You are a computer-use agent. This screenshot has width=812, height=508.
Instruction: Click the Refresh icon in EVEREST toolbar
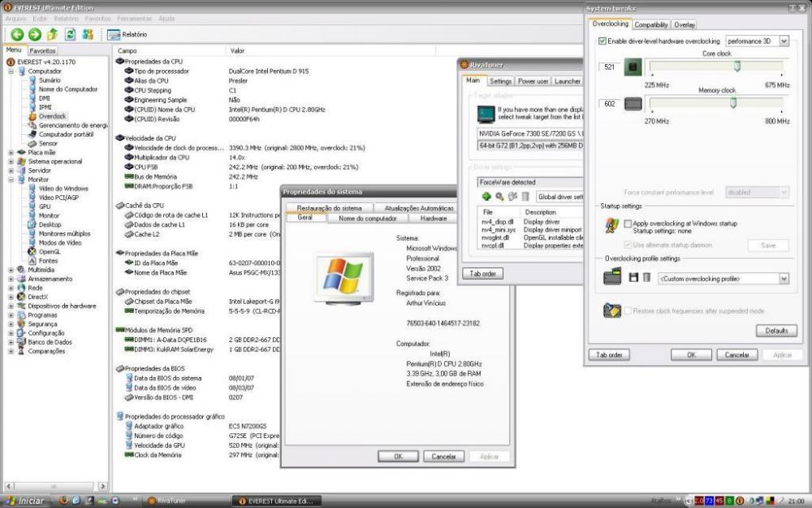point(70,34)
